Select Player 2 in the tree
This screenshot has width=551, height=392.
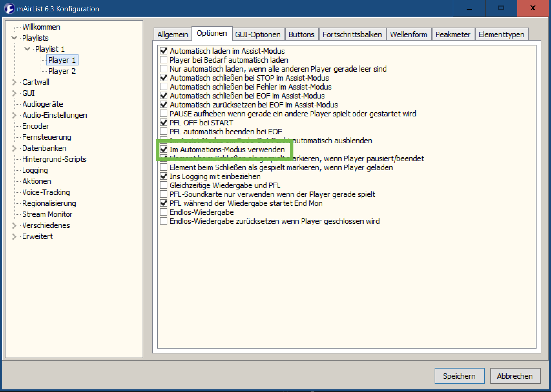tap(62, 71)
